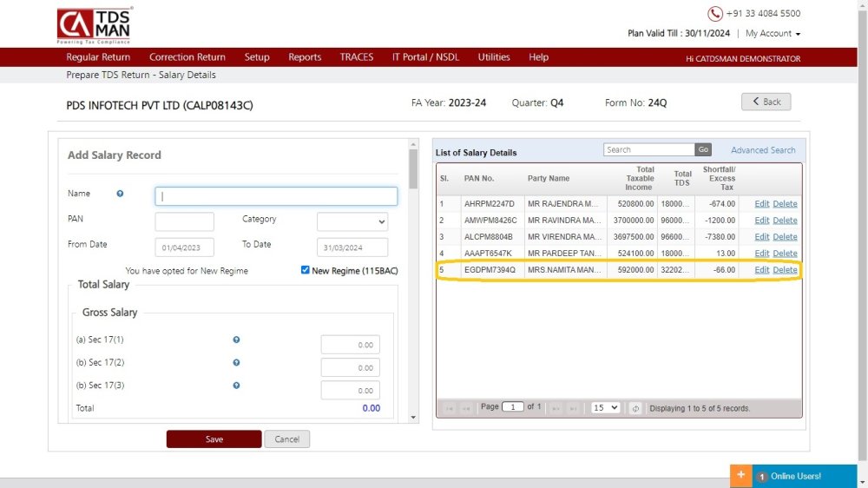Click the help icon next to Name
The image size is (868, 488).
tap(120, 194)
